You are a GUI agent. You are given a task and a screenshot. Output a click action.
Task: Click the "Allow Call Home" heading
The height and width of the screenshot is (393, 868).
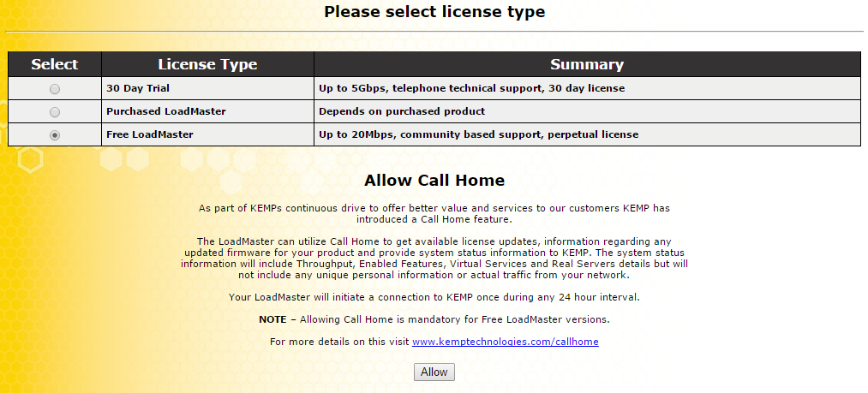434,181
